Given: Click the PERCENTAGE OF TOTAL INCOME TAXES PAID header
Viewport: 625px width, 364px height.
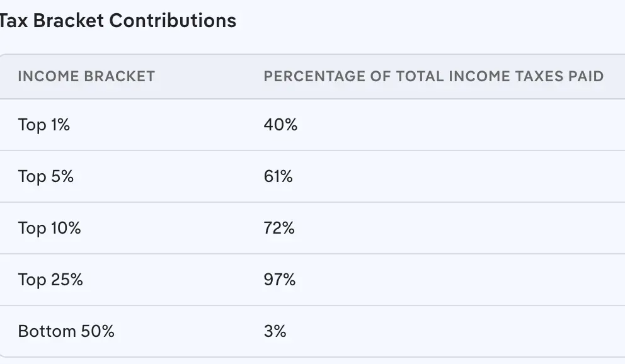Looking at the screenshot, I should click(433, 76).
